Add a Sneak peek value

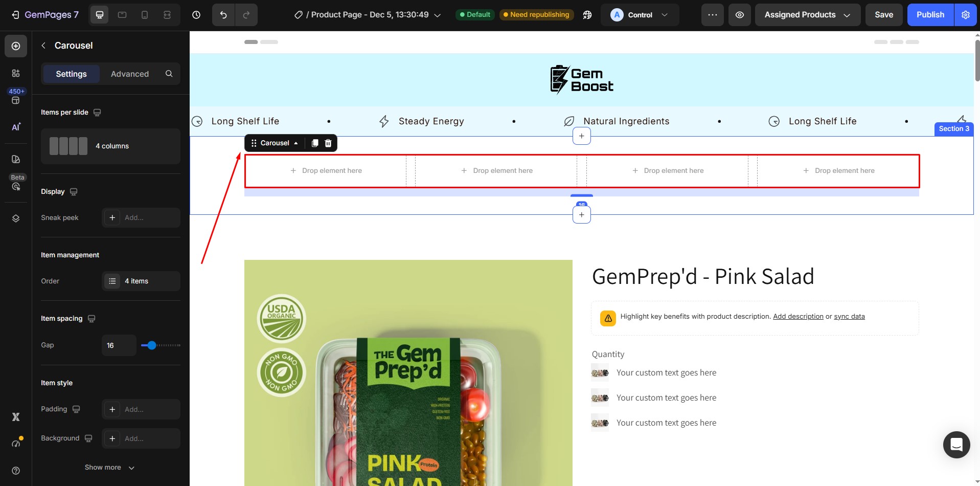(141, 218)
